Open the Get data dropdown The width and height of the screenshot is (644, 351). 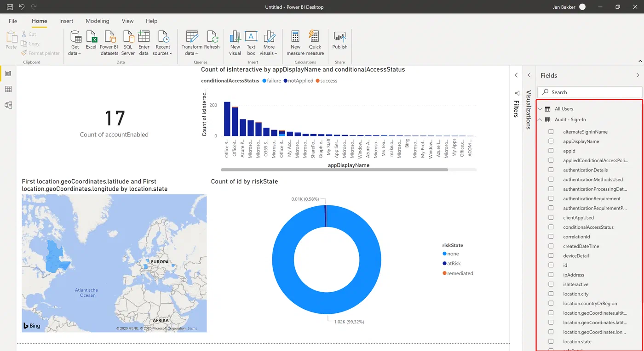point(75,43)
